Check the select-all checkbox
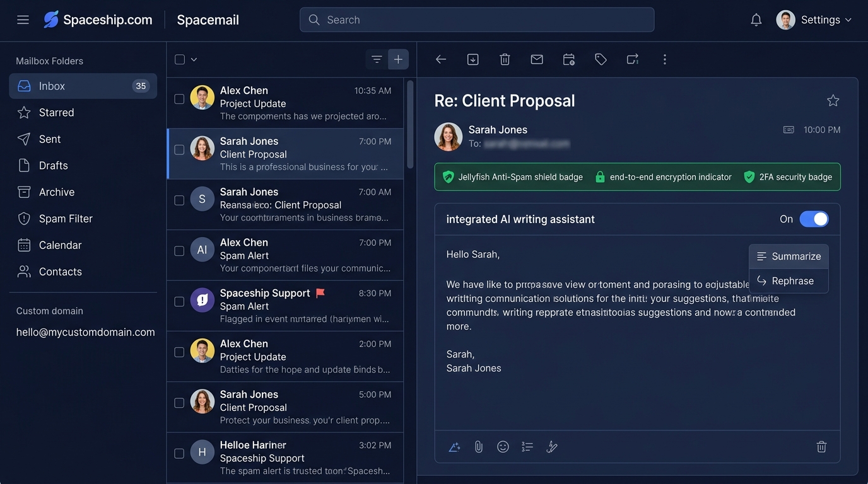This screenshot has height=484, width=868. [180, 59]
